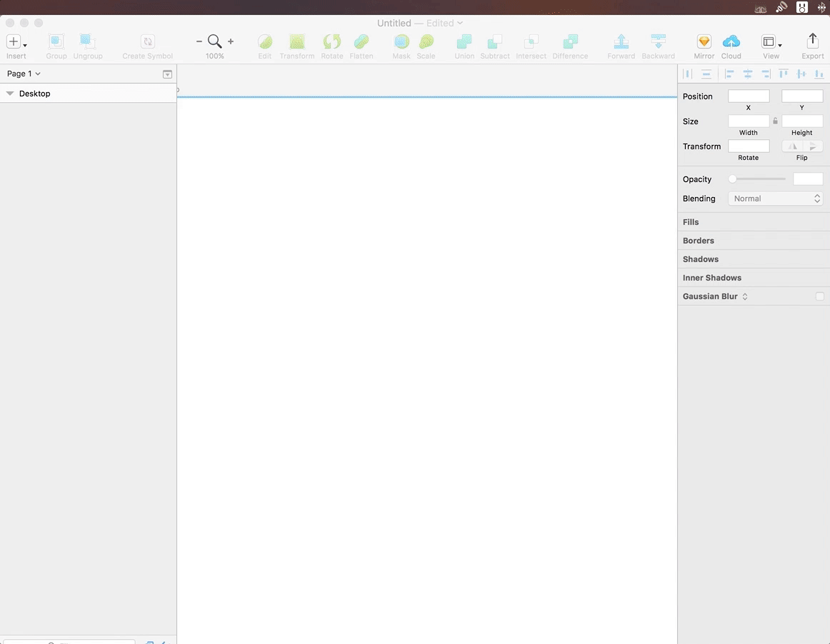The width and height of the screenshot is (830, 644).
Task: Click the Opacity value field
Action: pyautogui.click(x=808, y=179)
